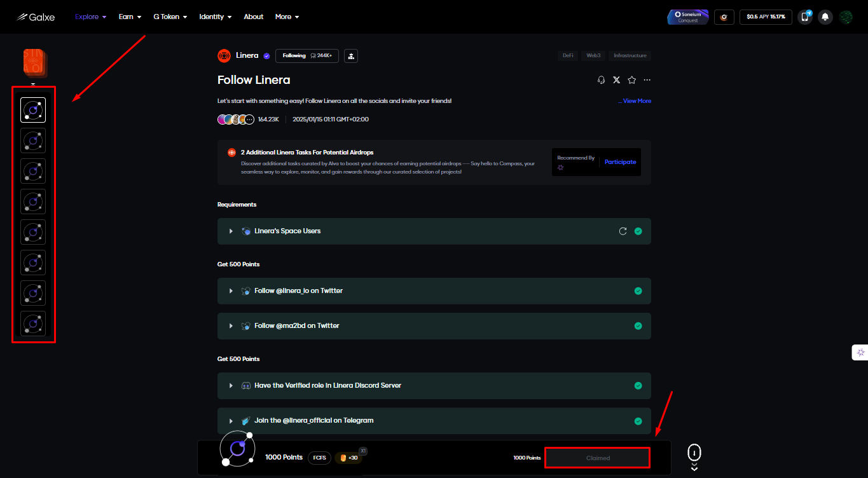
Task: Open the G Token menu
Action: 170,17
